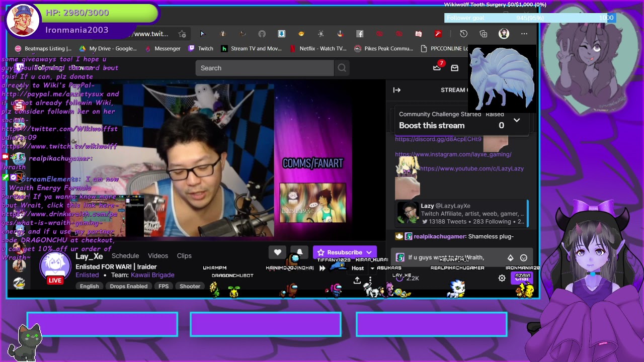The image size is (644, 362).
Task: Click the blue cursor extension icon
Action: [203, 34]
